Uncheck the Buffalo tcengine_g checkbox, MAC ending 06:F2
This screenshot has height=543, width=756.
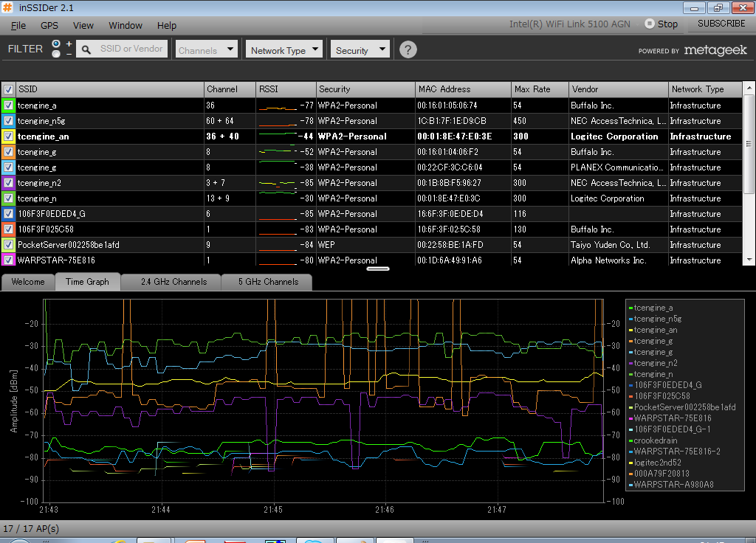pos(8,152)
